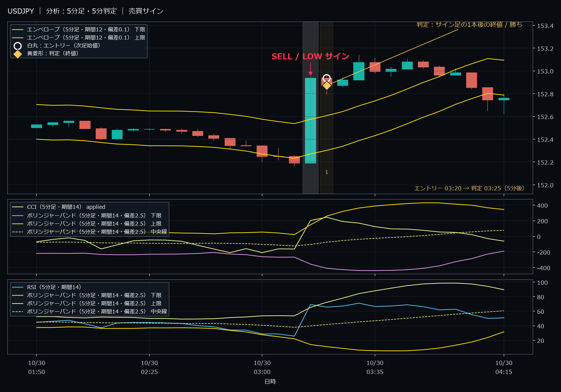Click the large green signal candle
561x392 pixels.
(x=310, y=120)
